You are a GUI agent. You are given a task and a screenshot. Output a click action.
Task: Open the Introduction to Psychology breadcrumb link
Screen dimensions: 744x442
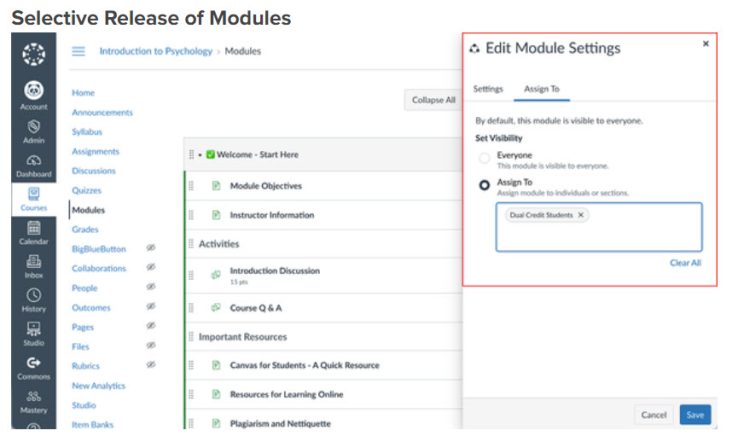click(155, 51)
